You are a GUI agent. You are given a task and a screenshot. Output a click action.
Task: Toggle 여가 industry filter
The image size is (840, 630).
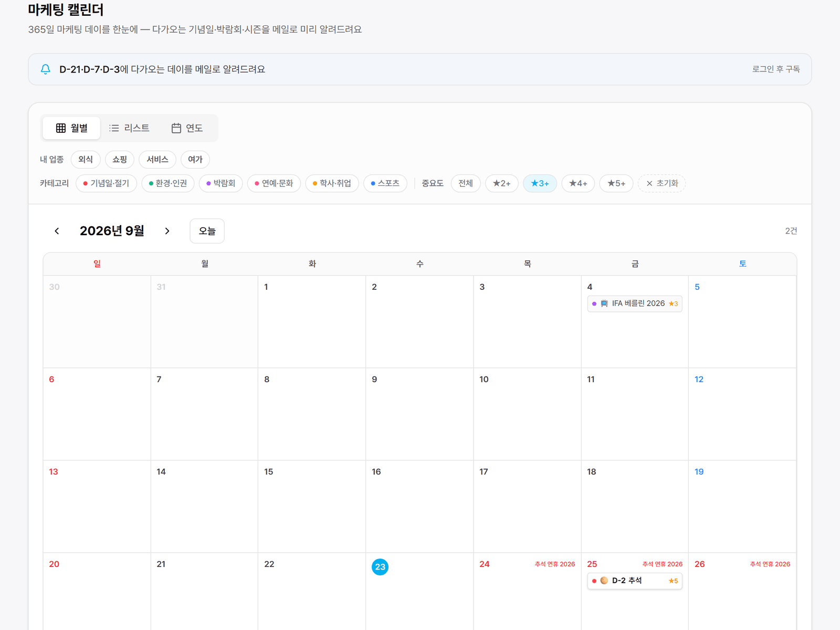click(x=195, y=160)
